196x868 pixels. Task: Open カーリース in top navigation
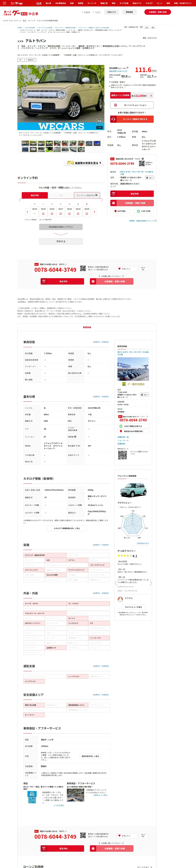pos(92,3)
